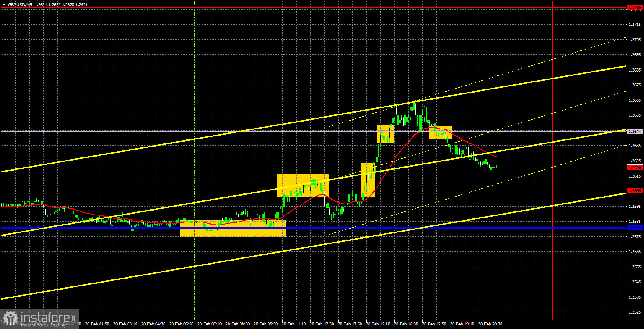Click the 1.2595 price axis label
The width and height of the screenshot is (644, 329).
(x=635, y=206)
